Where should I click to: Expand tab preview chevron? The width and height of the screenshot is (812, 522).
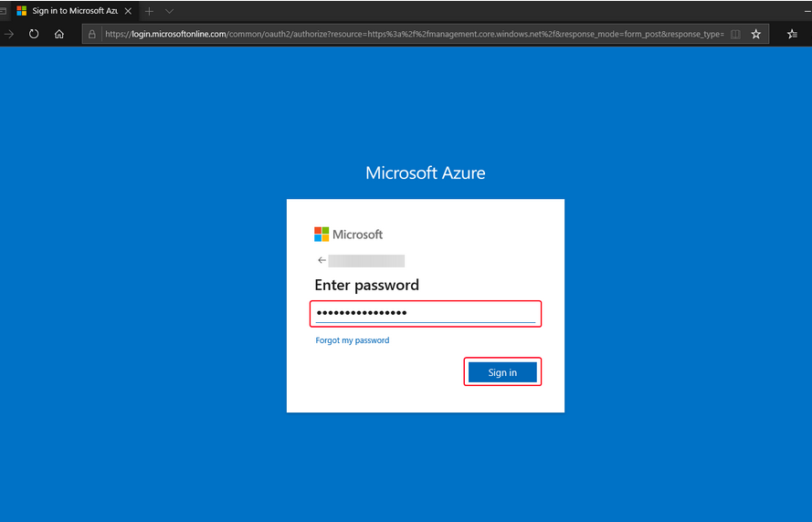pos(169,11)
